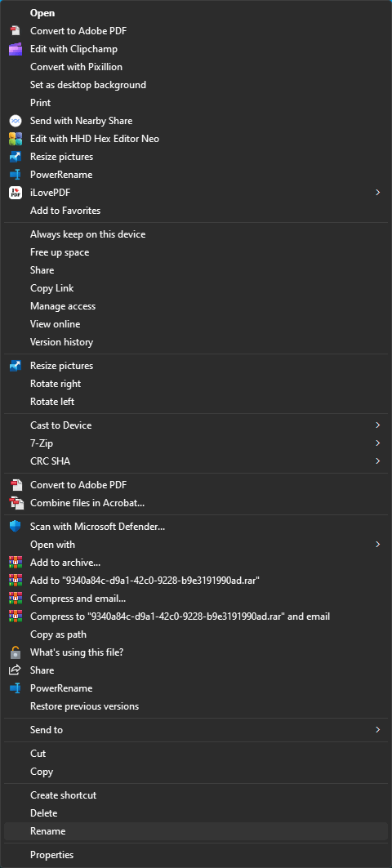The height and width of the screenshot is (868, 392).
Task: Click the iLovePDF heart icon
Action: click(16, 193)
